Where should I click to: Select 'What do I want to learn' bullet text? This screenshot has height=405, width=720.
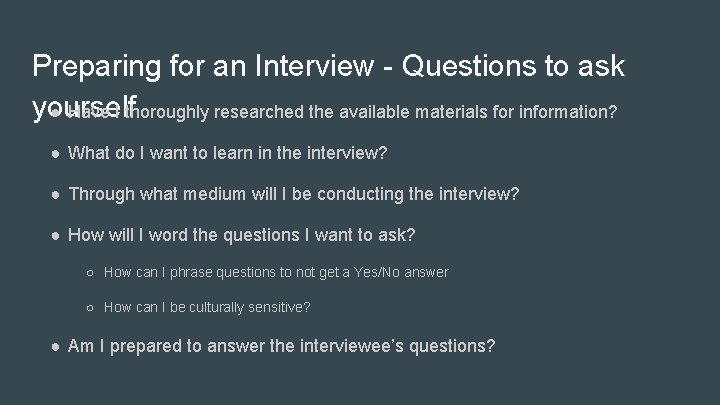(228, 153)
